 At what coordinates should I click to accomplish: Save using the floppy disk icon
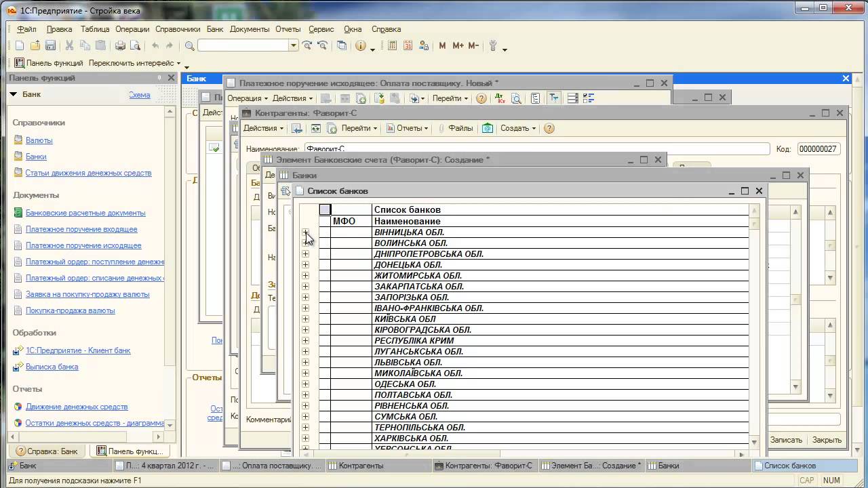pyautogui.click(x=50, y=45)
